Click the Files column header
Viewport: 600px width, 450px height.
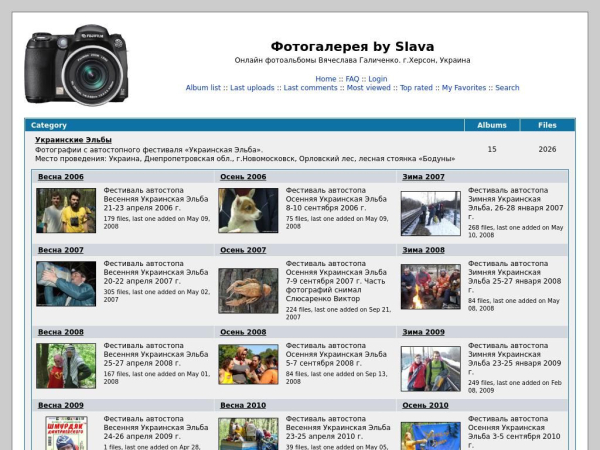pos(547,125)
